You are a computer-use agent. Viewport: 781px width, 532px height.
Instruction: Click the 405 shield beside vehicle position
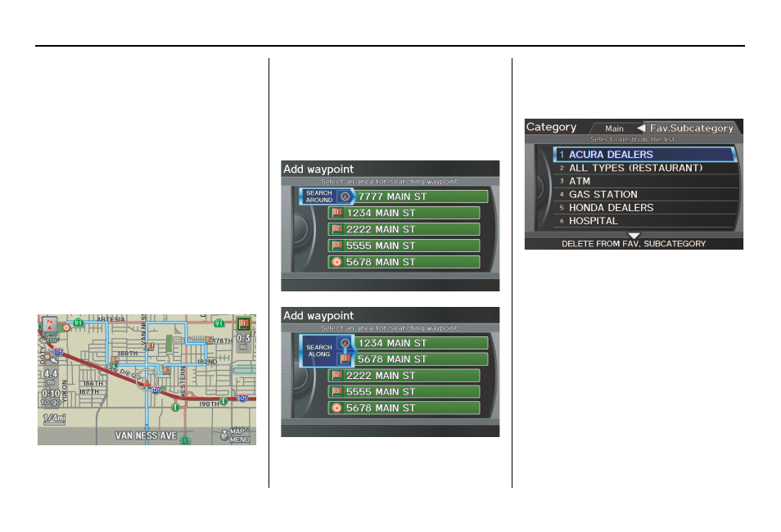(x=156, y=390)
